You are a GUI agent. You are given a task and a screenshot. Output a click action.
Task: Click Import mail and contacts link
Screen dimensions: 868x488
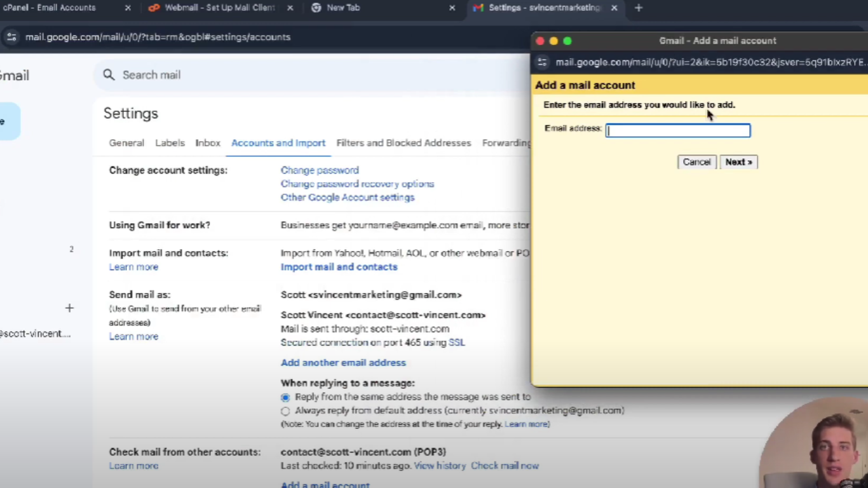(x=339, y=267)
